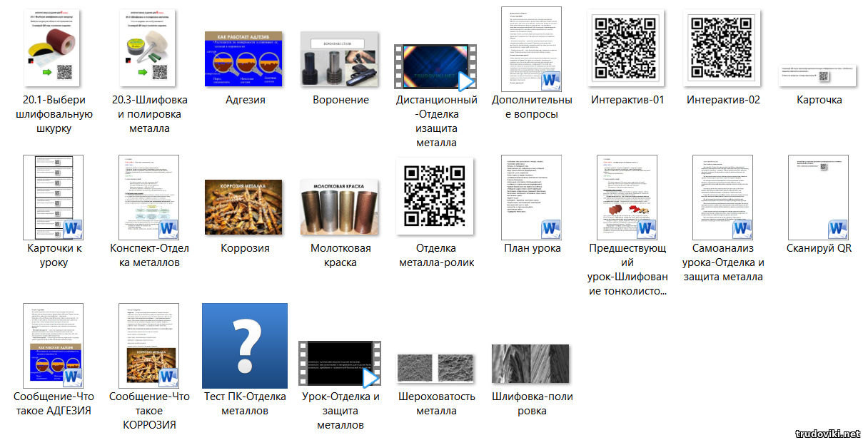Select the Интерактив-02 QR code icon
The image size is (868, 445).
pos(723,48)
